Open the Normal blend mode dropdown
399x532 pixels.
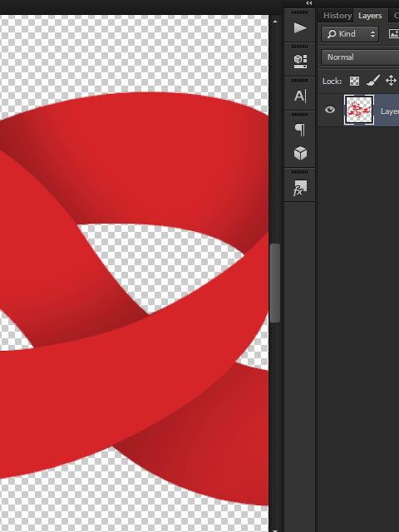pyautogui.click(x=360, y=57)
